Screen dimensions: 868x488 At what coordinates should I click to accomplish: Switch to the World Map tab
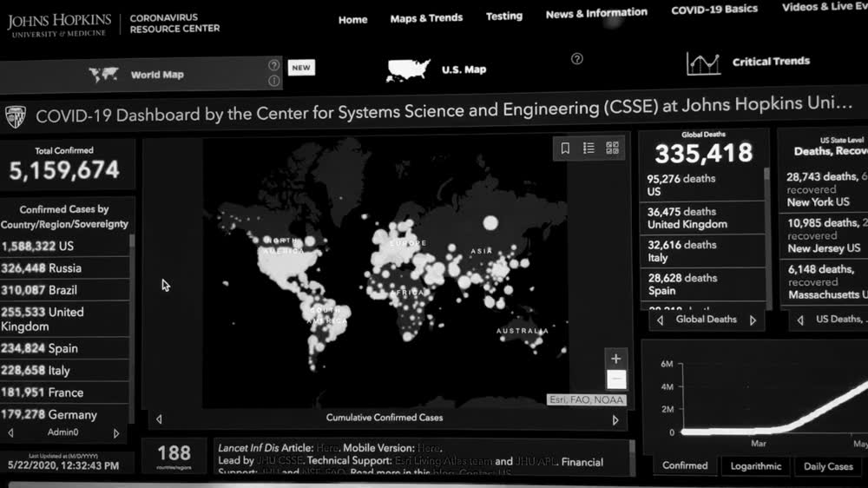tap(141, 74)
